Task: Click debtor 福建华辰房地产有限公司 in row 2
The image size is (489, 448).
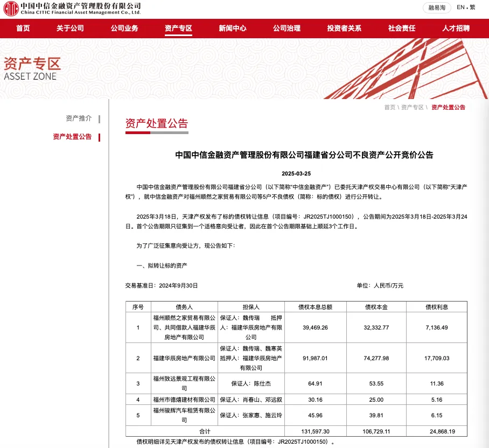Action: [184, 358]
